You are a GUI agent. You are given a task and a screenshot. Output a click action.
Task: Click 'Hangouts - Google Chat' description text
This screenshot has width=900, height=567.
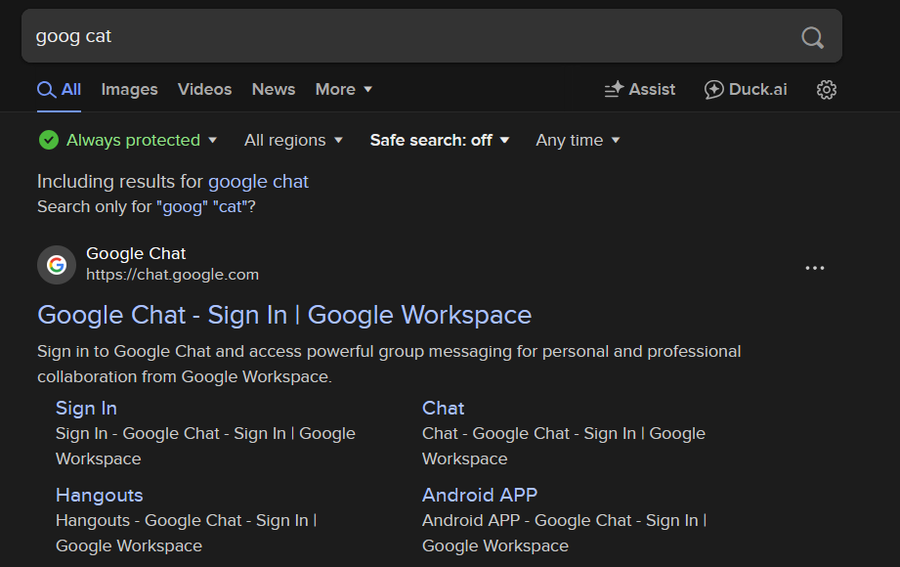[x=187, y=533]
